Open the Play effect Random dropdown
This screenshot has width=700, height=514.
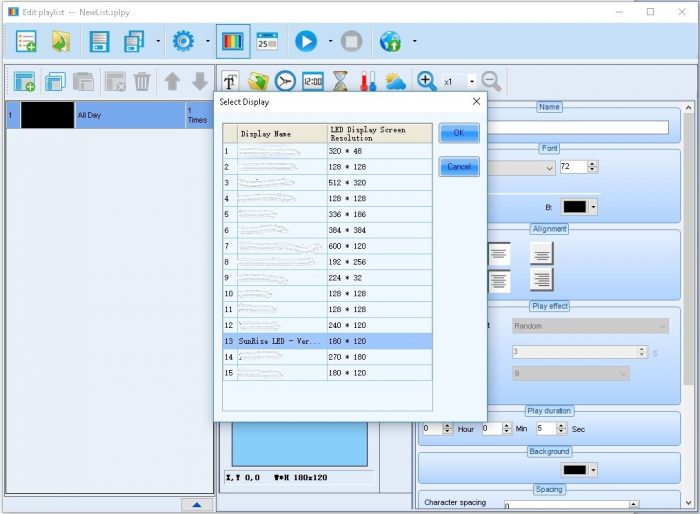click(x=589, y=326)
